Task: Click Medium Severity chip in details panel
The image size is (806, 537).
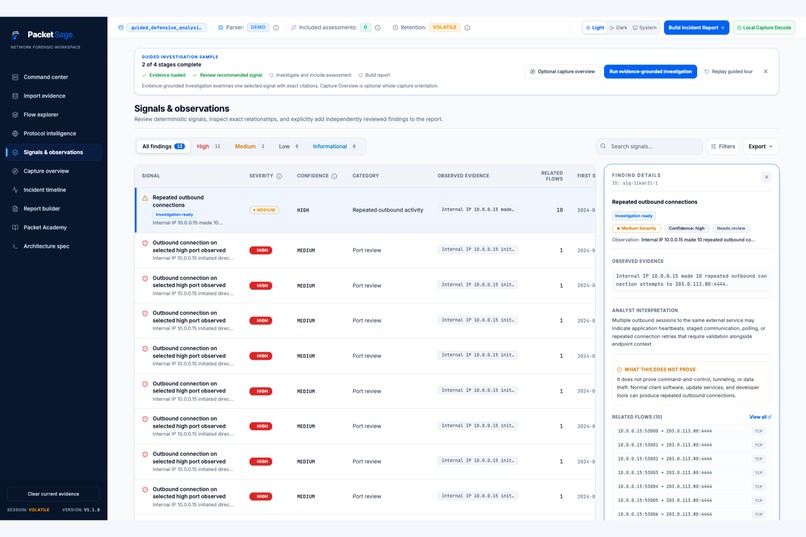Action: pos(636,228)
